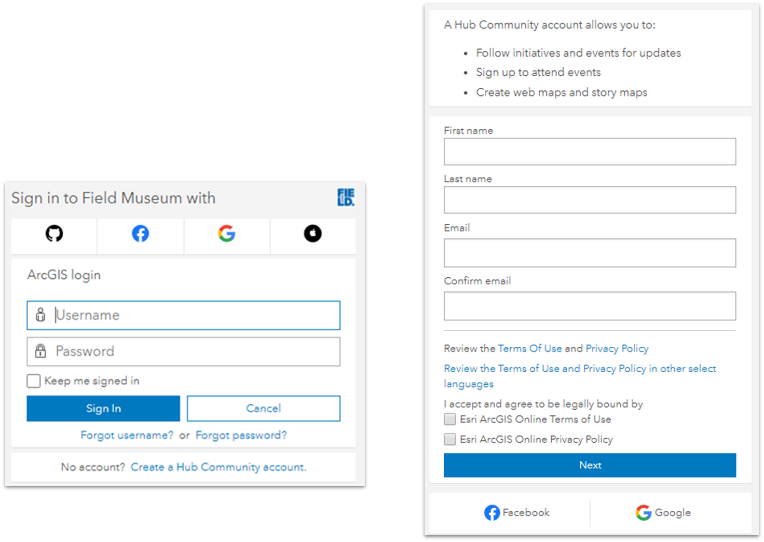Viewport: 764px width, 542px height.
Task: Click 'Follow initiatives and events for updates' text
Action: [578, 53]
